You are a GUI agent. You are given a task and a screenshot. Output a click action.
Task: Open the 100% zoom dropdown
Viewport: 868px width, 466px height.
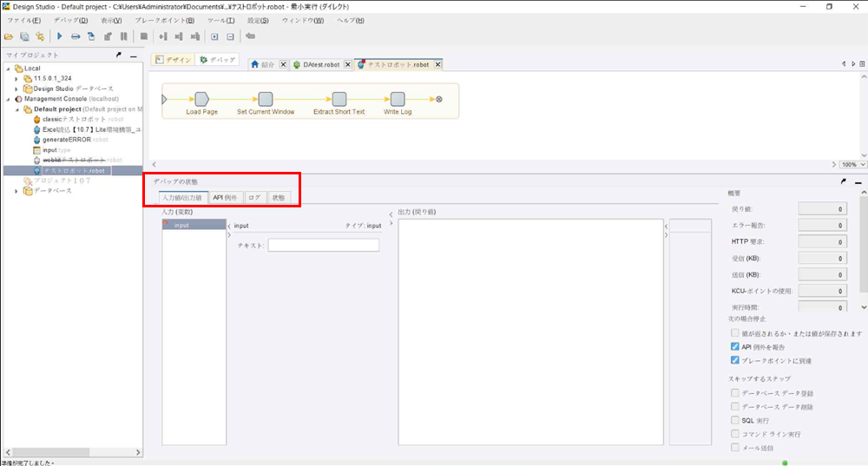coord(853,164)
